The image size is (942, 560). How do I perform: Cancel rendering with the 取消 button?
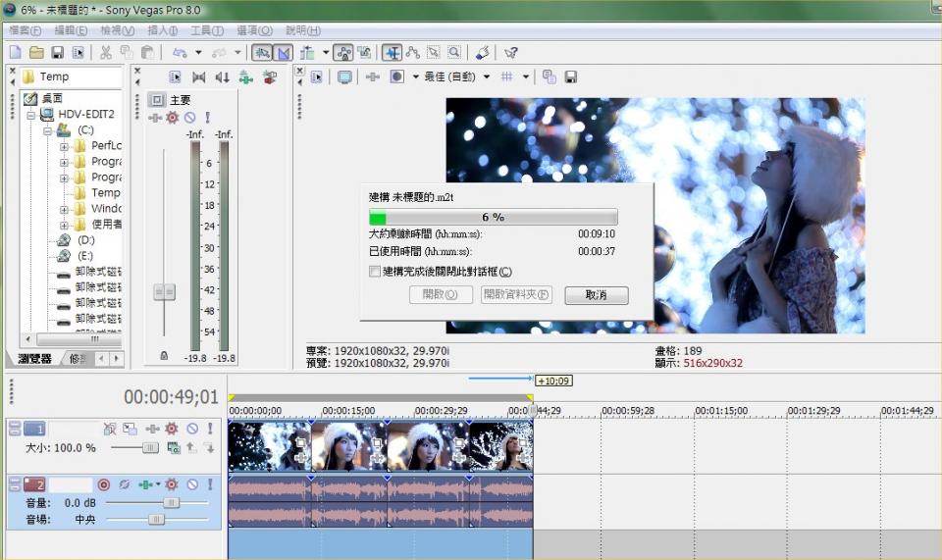[596, 294]
